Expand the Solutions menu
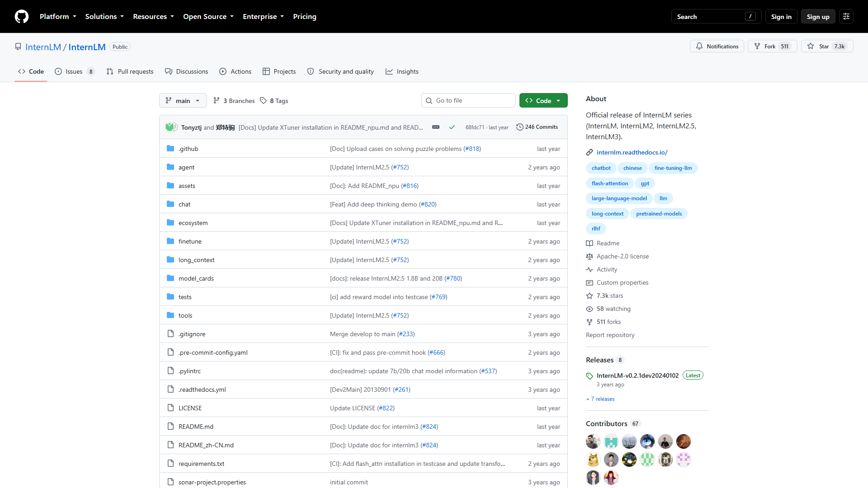868x488 pixels. click(104, 16)
